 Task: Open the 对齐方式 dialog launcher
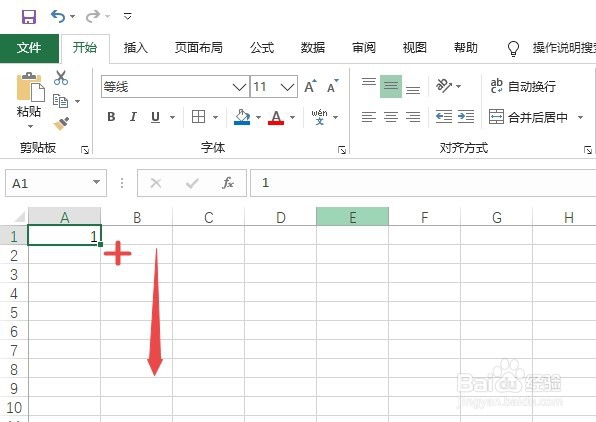point(588,150)
